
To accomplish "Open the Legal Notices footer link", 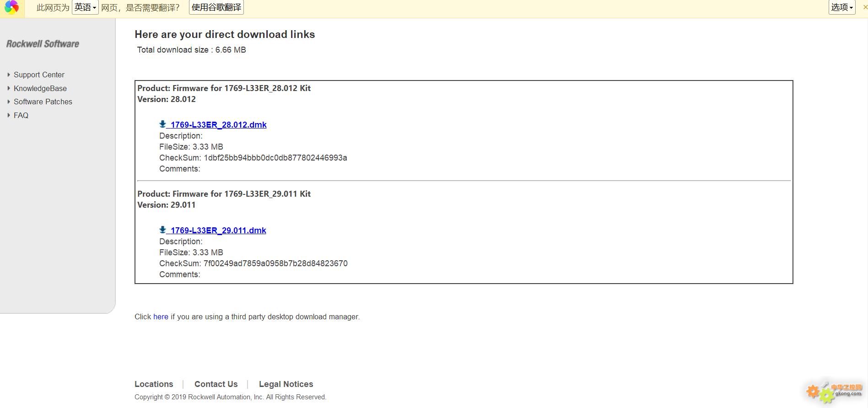I will 286,384.
